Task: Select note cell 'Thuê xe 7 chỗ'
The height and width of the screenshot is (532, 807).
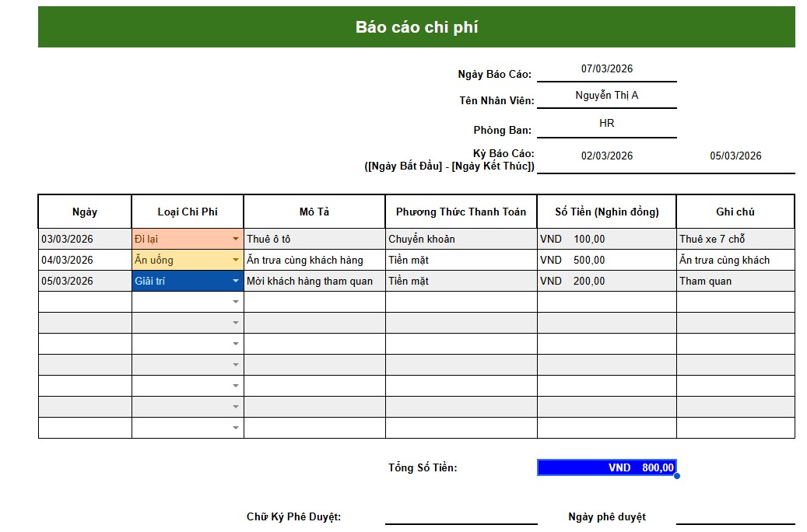Action: point(735,239)
